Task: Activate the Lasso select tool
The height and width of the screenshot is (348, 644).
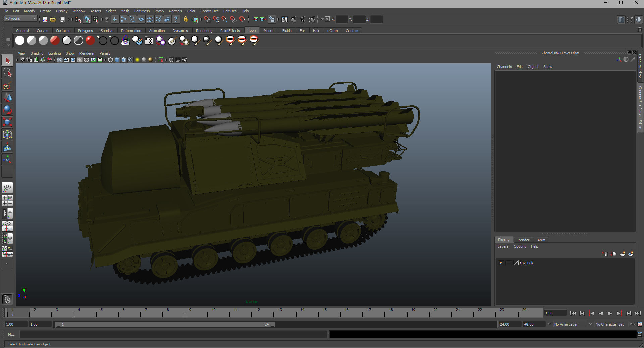Action: click(x=7, y=73)
